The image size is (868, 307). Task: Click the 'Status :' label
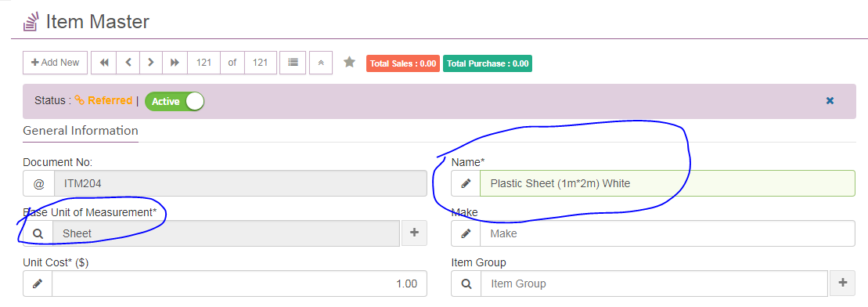[52, 101]
